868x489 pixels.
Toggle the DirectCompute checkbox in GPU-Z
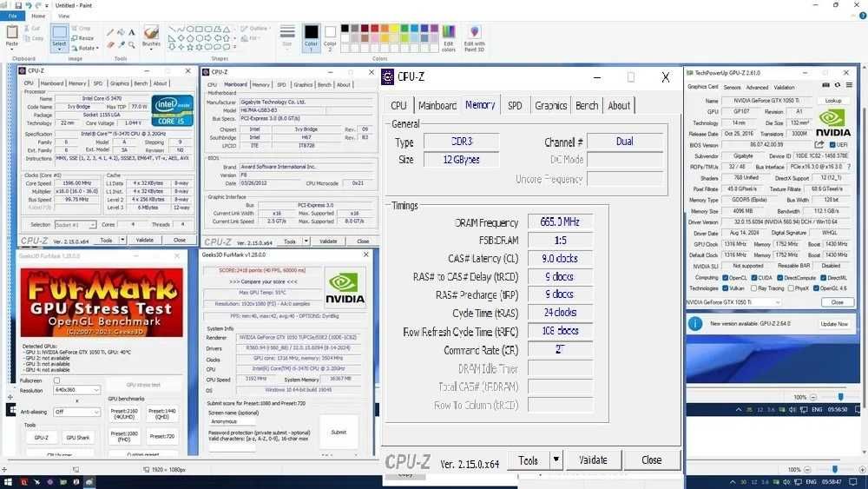tap(779, 277)
